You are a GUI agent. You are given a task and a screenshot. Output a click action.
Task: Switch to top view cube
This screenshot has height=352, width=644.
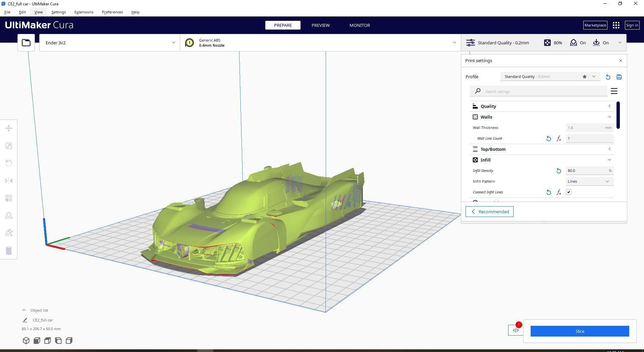[48, 341]
